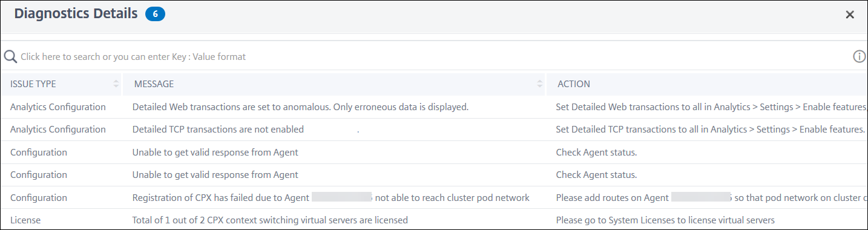Viewport: 868px width, 230px height.
Task: Select the ISSUE TYPE column header
Action: click(x=33, y=84)
